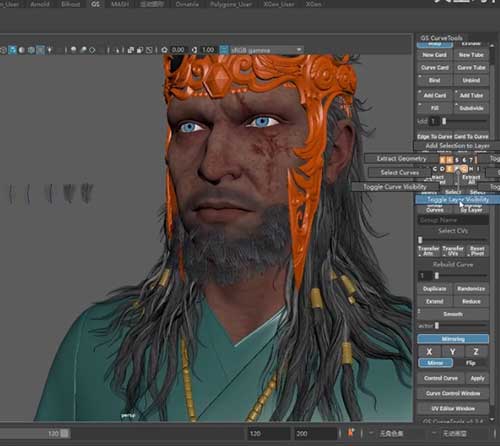Toggle the ambient occlusion sphere icon

point(83,50)
